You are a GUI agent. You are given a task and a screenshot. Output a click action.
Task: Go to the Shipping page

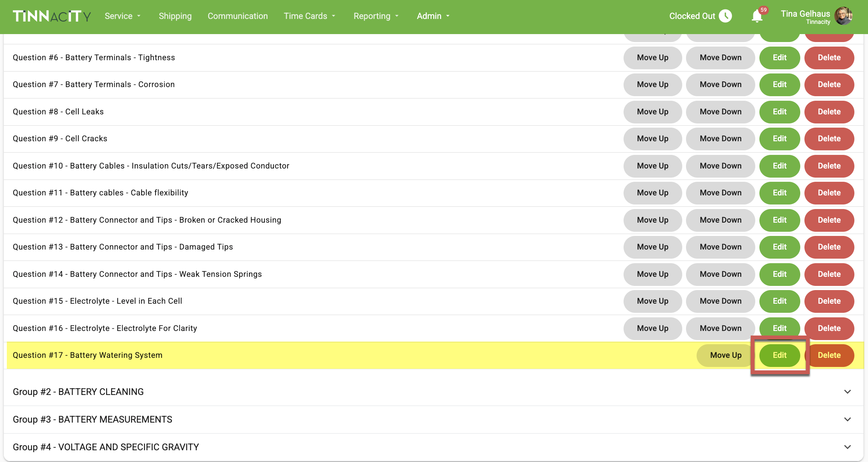pyautogui.click(x=175, y=16)
